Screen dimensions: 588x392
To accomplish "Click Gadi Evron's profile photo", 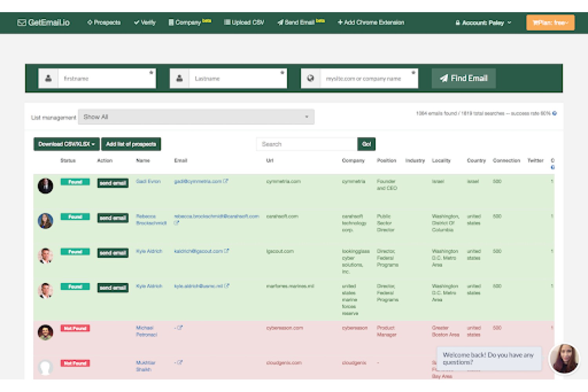I will tap(45, 186).
